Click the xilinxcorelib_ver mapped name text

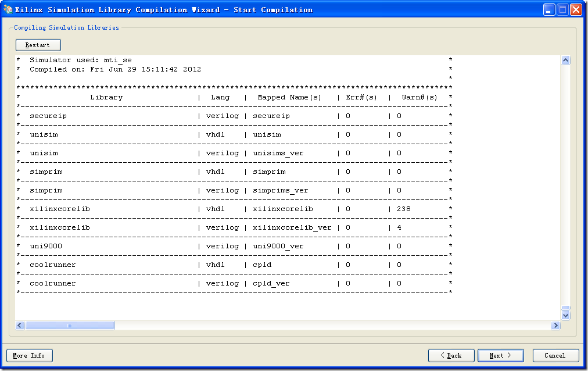click(x=292, y=227)
